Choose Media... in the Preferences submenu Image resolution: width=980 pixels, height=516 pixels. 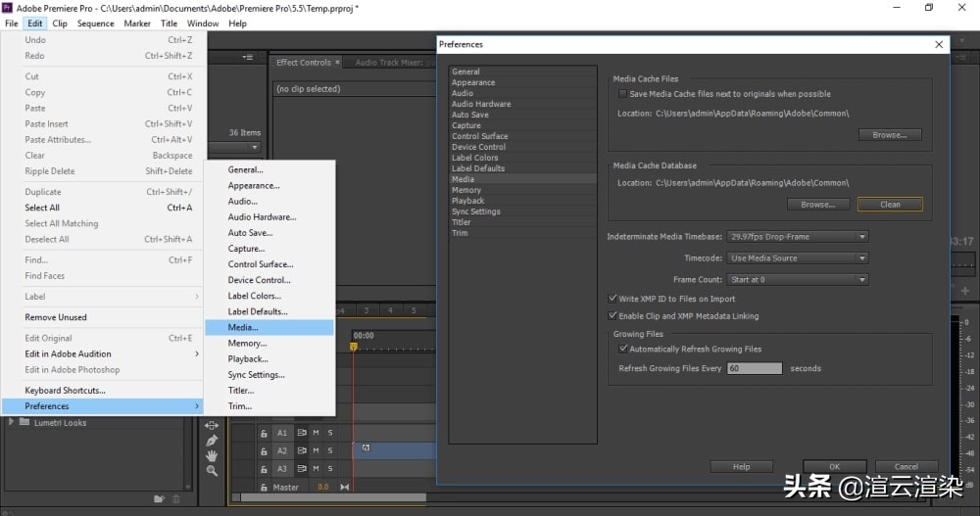[269, 327]
